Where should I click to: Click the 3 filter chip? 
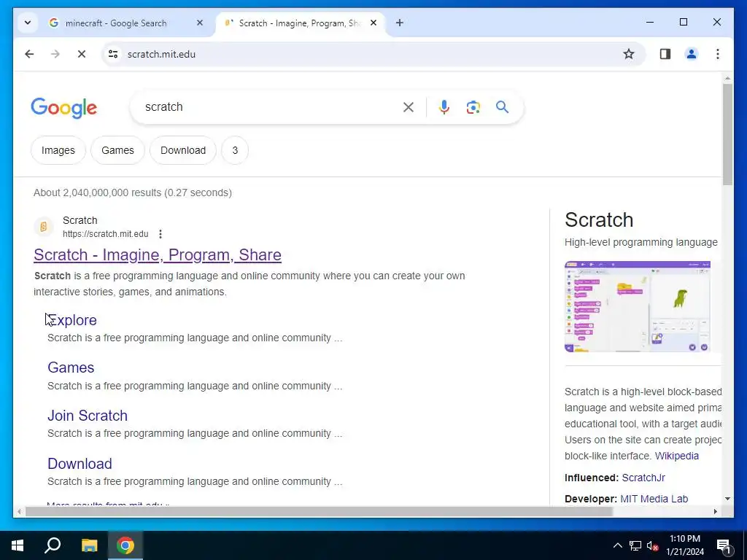point(235,150)
